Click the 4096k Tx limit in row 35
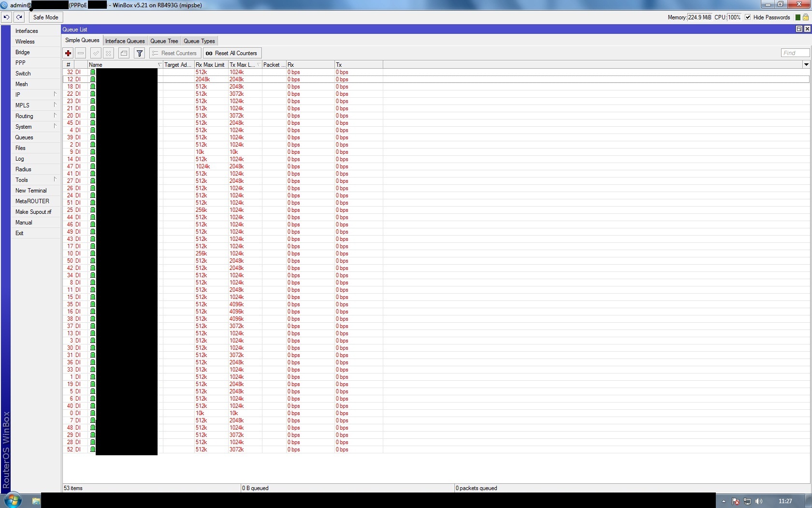 tap(237, 304)
